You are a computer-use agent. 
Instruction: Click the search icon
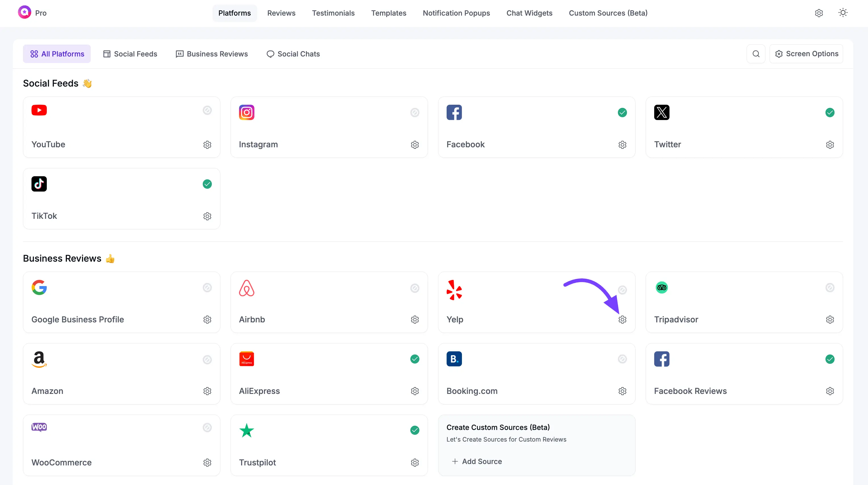point(756,54)
